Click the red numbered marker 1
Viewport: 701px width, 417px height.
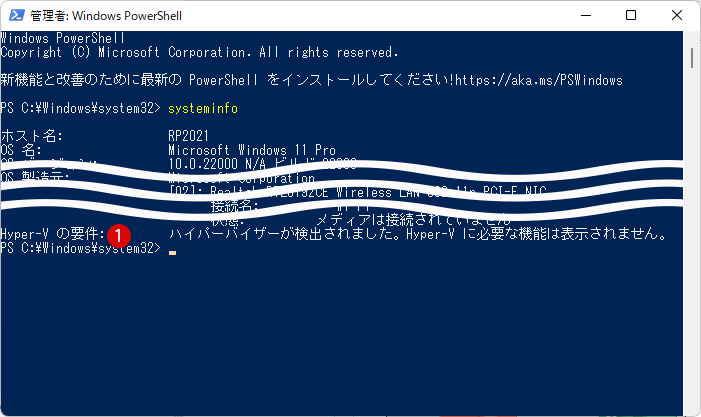(118, 236)
